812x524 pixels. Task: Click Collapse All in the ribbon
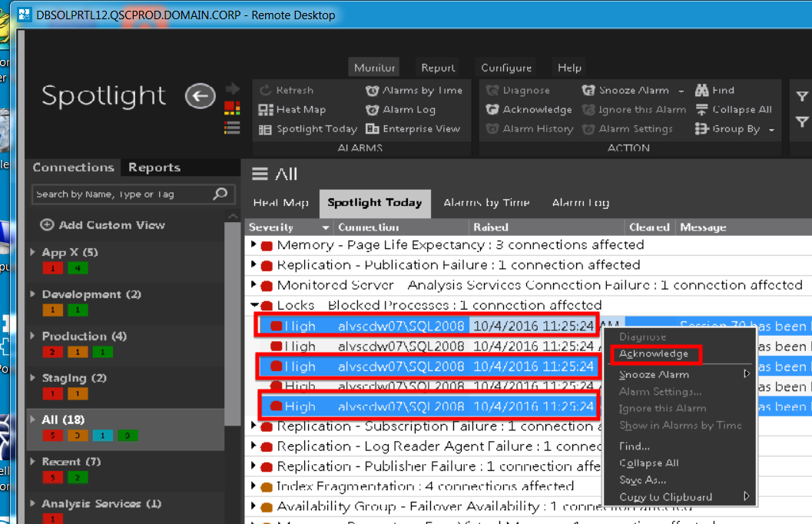pyautogui.click(x=734, y=110)
